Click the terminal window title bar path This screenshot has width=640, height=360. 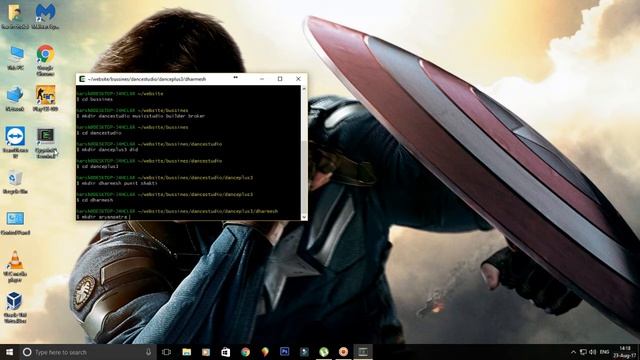click(x=147, y=79)
